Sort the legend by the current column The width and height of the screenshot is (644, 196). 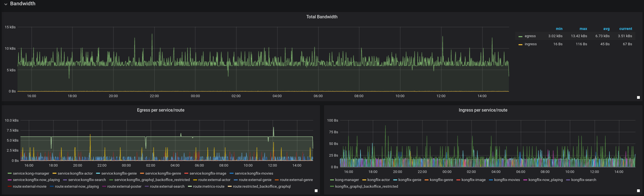pyautogui.click(x=625, y=29)
